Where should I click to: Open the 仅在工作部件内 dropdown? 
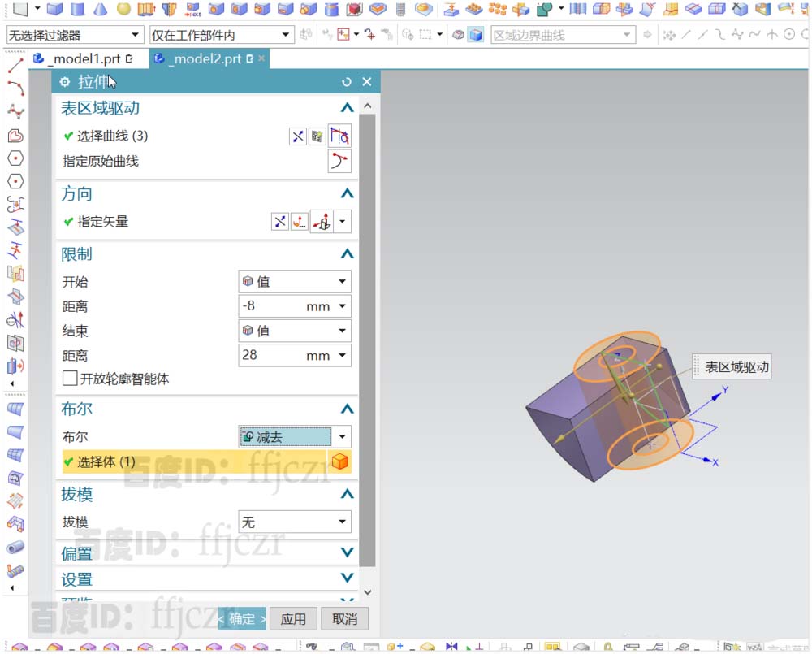tap(221, 35)
